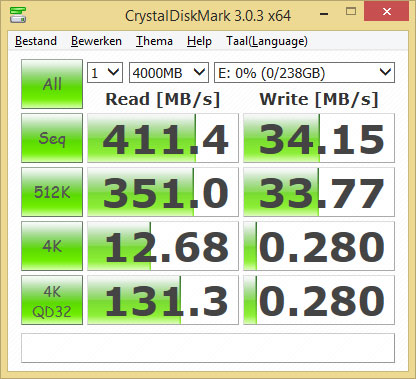This screenshot has width=416, height=379.
Task: Open the Bewerken menu
Action: [96, 41]
